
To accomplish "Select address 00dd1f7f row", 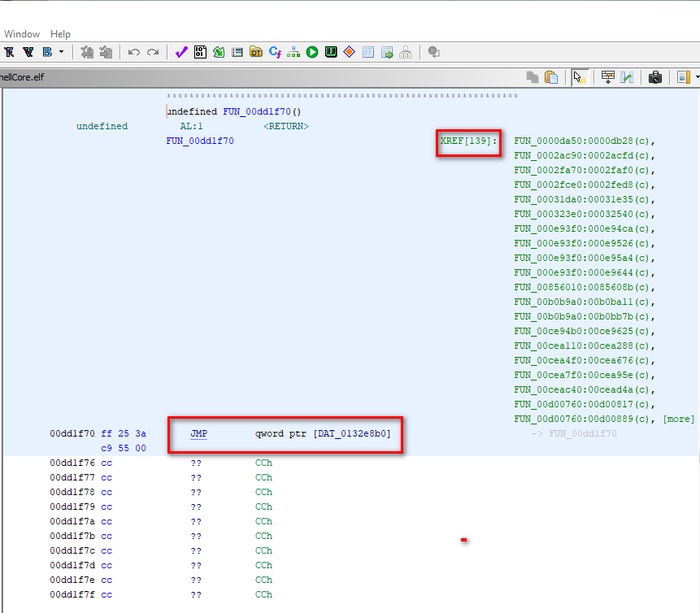I will pos(72,594).
